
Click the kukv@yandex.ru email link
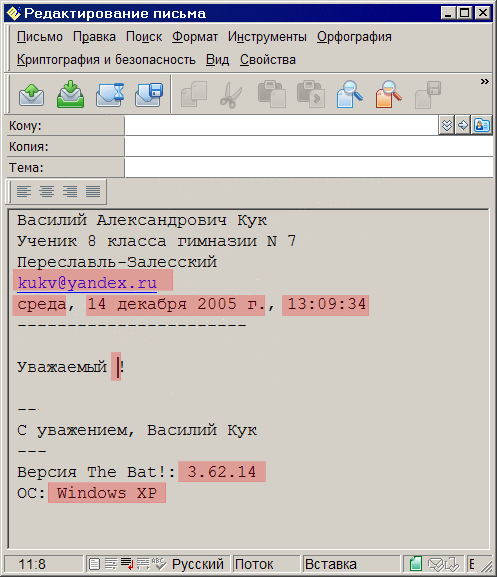pos(87,283)
